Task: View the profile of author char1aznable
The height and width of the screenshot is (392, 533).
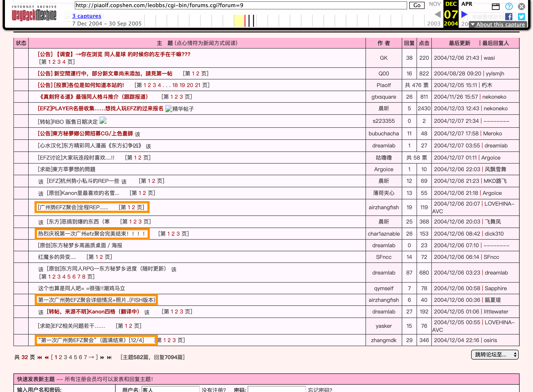Action: (x=384, y=234)
